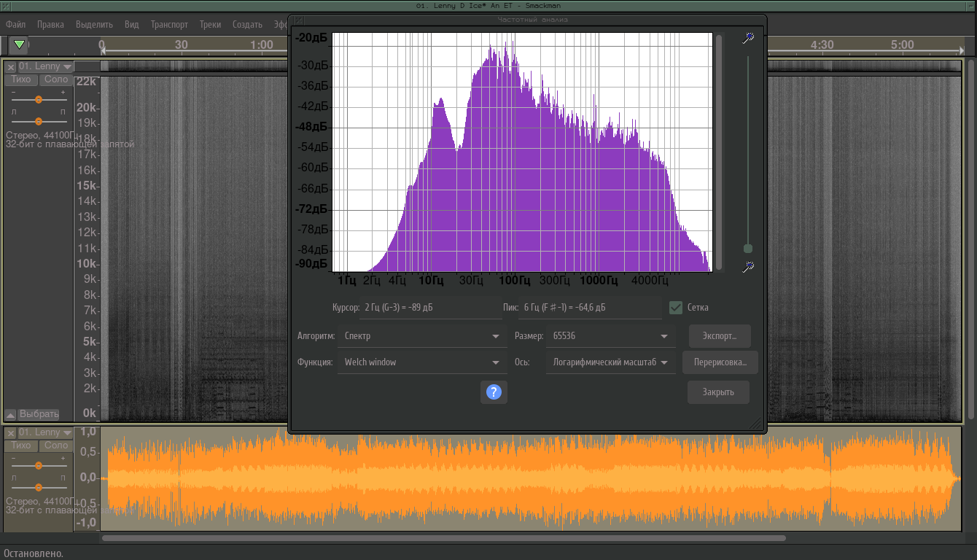
Task: Click the Выбрать button on the spectrogram track
Action: (x=39, y=414)
